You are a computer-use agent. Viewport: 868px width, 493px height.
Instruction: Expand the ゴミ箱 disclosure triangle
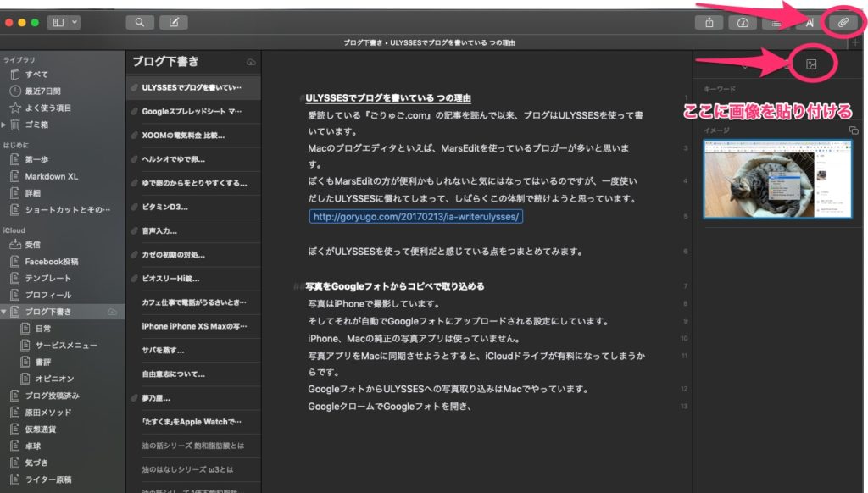[4, 125]
